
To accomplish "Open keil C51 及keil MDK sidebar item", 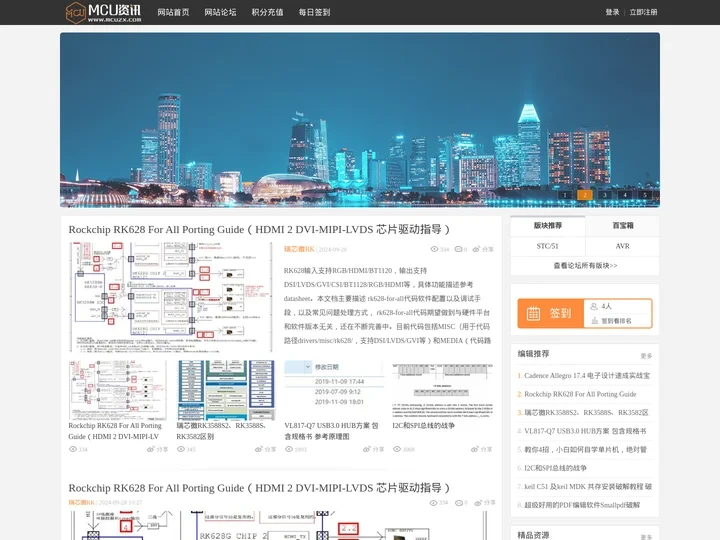I will pos(588,486).
